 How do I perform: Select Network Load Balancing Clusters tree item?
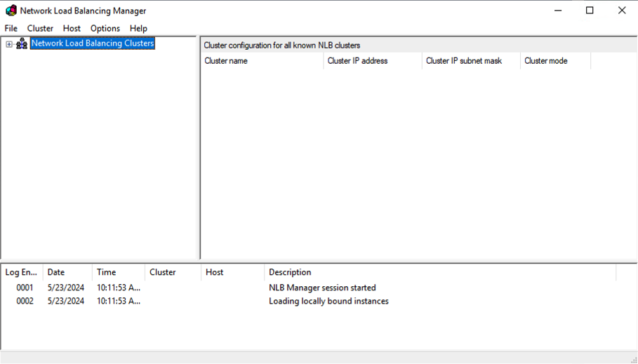[92, 43]
